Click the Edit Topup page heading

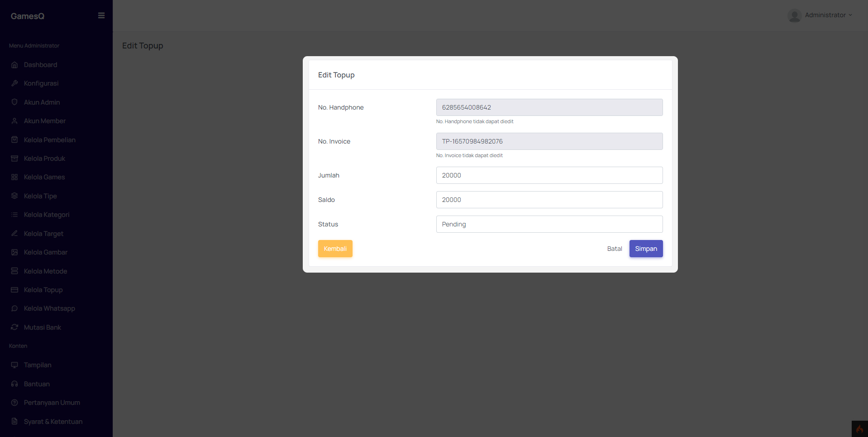coord(143,46)
